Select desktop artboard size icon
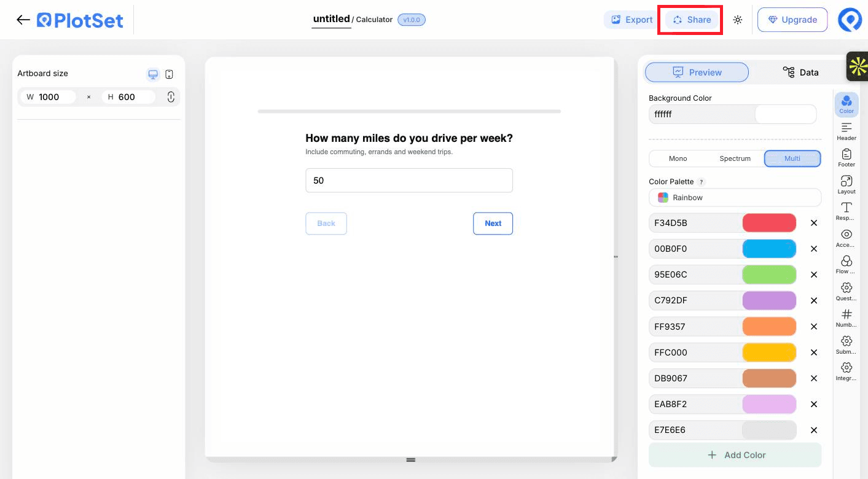 click(153, 74)
